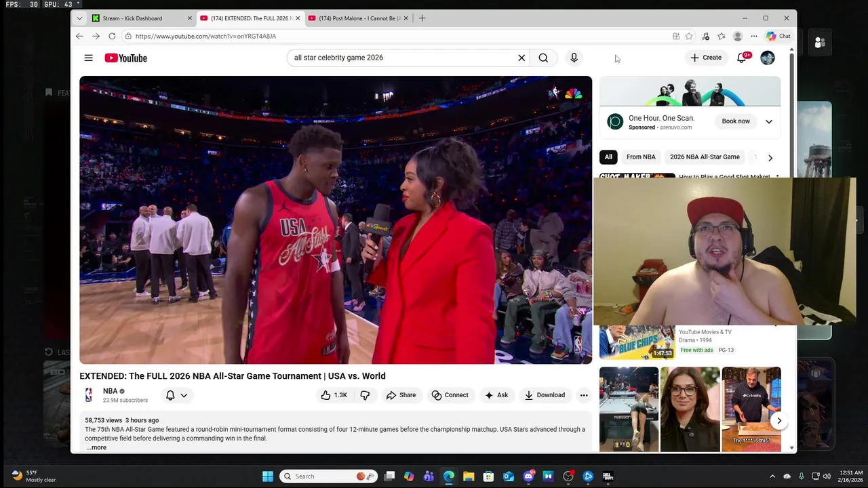Select the EXTENDED: The FULL 2026 tab
This screenshot has height=488, width=868.
click(x=250, y=18)
